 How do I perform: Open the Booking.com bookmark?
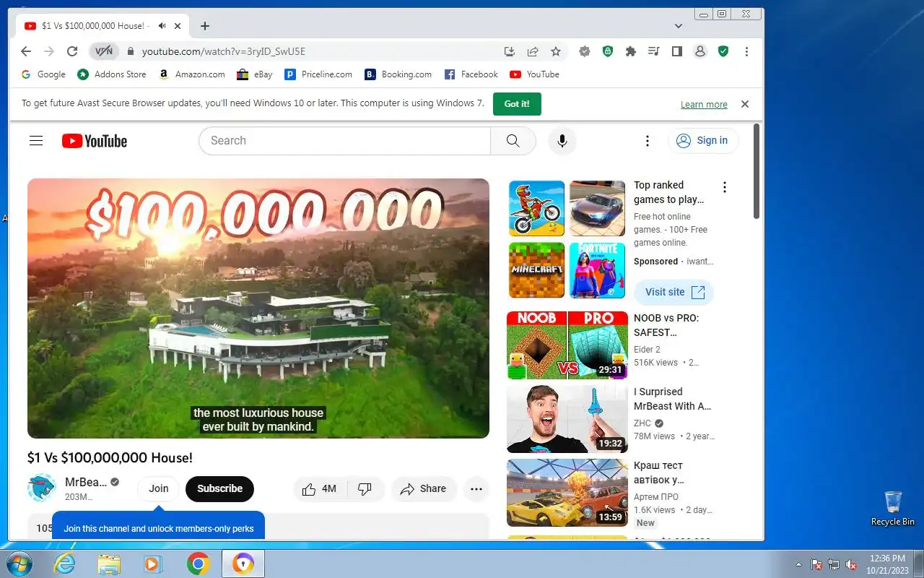coord(398,74)
